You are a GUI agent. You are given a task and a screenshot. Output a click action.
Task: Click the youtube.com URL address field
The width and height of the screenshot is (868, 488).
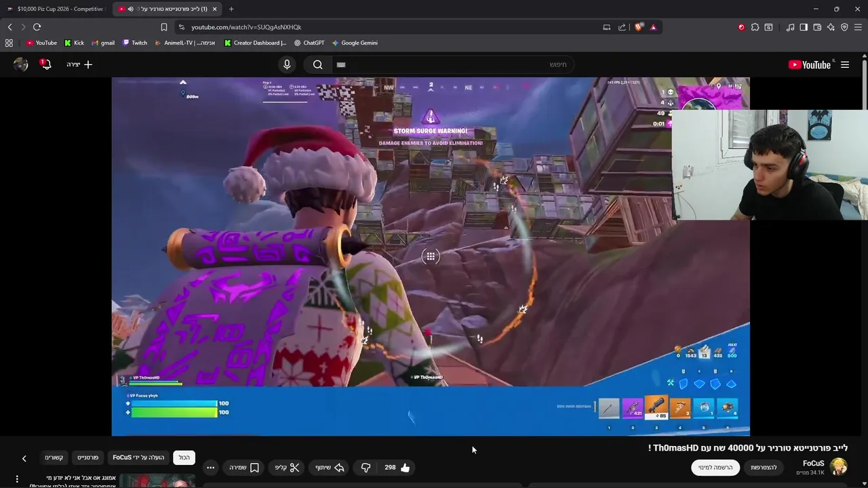pos(246,27)
